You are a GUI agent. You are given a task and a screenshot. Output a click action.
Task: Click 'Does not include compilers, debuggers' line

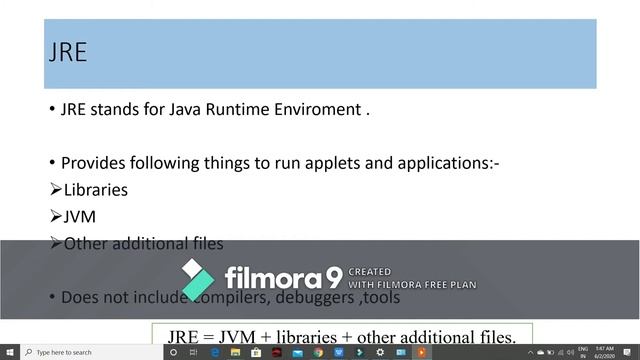coord(231,297)
